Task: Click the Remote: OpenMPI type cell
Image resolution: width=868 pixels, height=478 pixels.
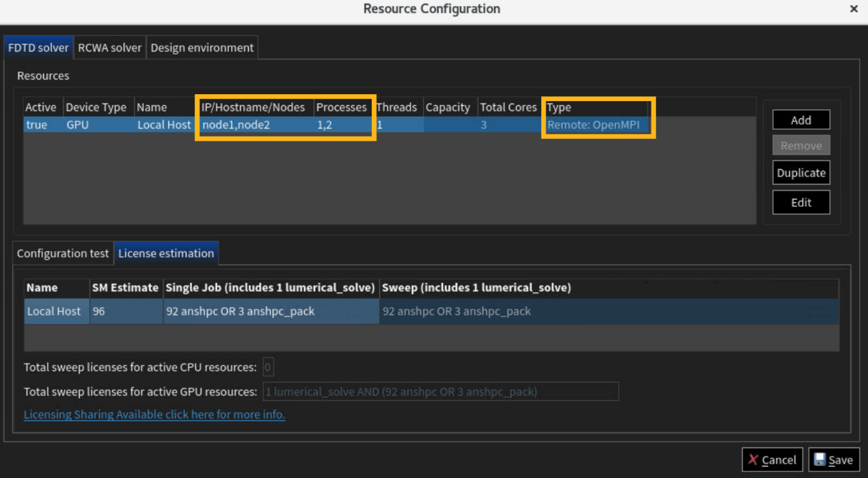Action: pyautogui.click(x=594, y=125)
